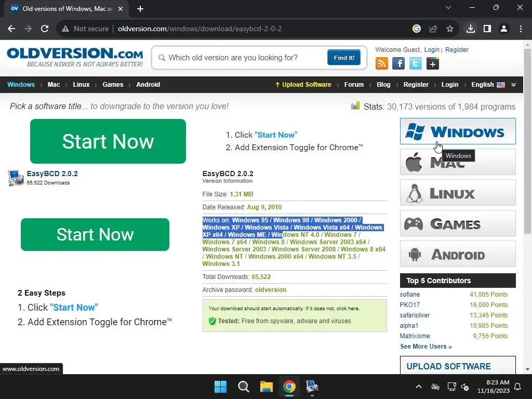Screen dimensions: 532x399
Task: Open the Chrome three-dot menu
Action: coord(521,29)
